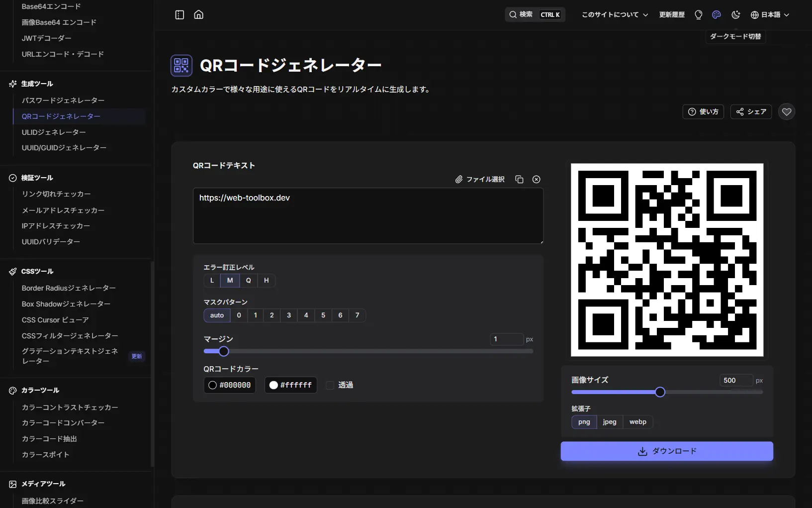Set mask pattern to auto
812x508 pixels.
tap(217, 315)
